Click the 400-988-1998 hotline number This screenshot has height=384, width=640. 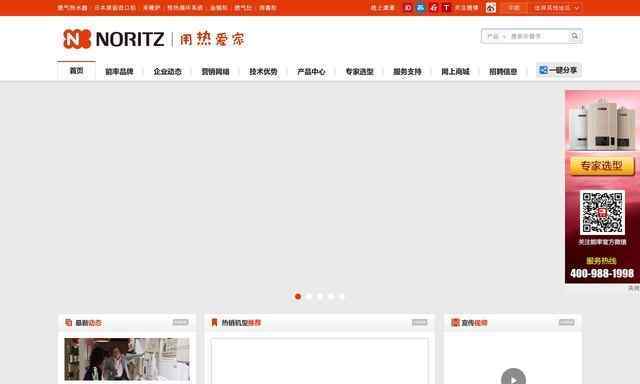[x=602, y=273]
